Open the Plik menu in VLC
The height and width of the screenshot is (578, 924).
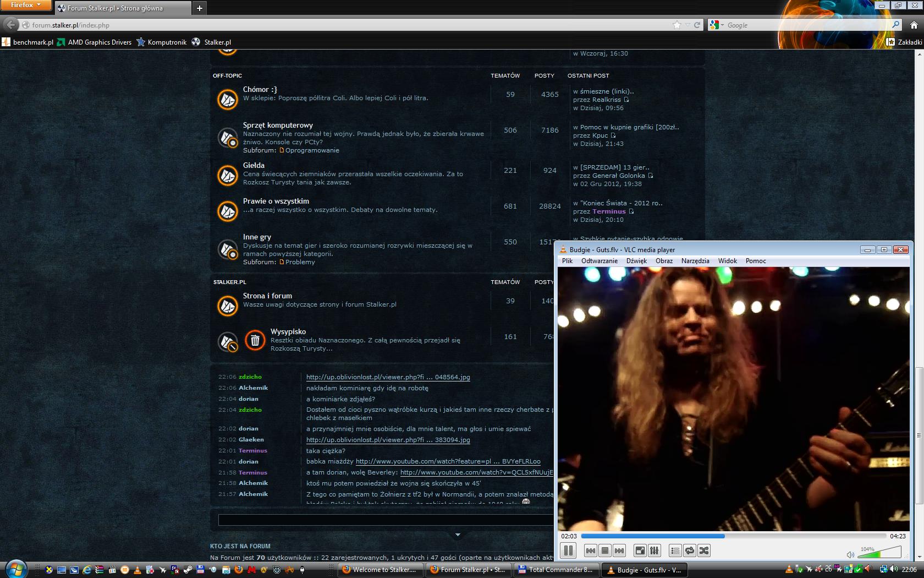click(x=567, y=261)
